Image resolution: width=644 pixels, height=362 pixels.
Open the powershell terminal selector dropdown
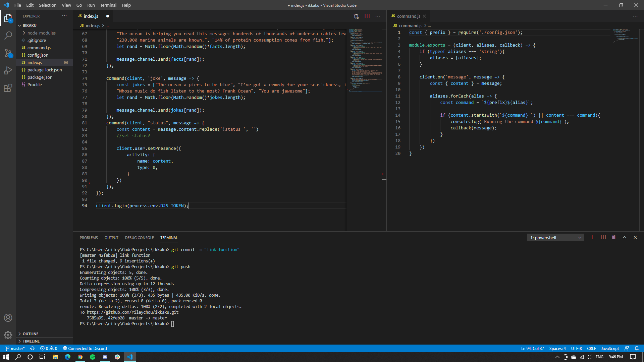[555, 238]
